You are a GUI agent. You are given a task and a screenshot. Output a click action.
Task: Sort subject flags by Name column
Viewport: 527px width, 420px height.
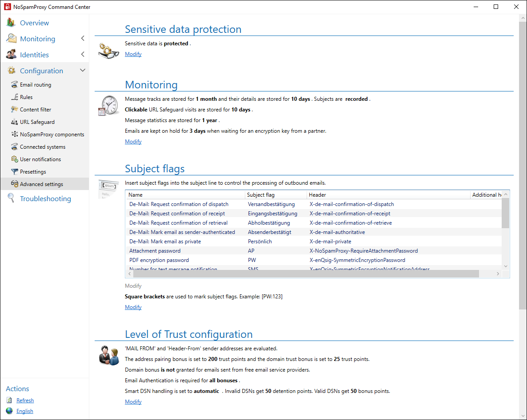point(185,195)
